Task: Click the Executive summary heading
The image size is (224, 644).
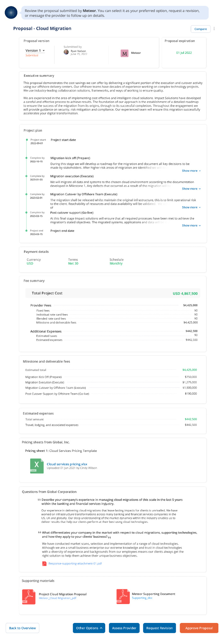Action: click(39, 76)
